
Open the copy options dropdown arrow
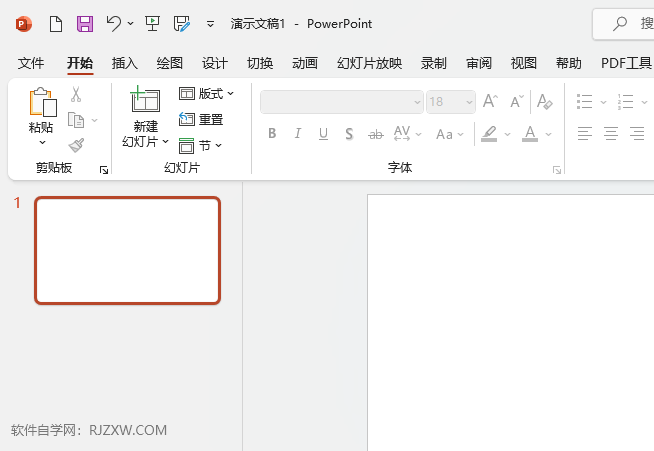click(95, 120)
